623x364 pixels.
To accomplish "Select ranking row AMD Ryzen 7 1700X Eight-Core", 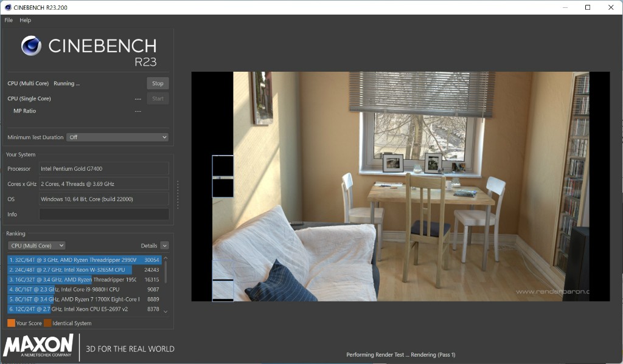I will (84, 300).
